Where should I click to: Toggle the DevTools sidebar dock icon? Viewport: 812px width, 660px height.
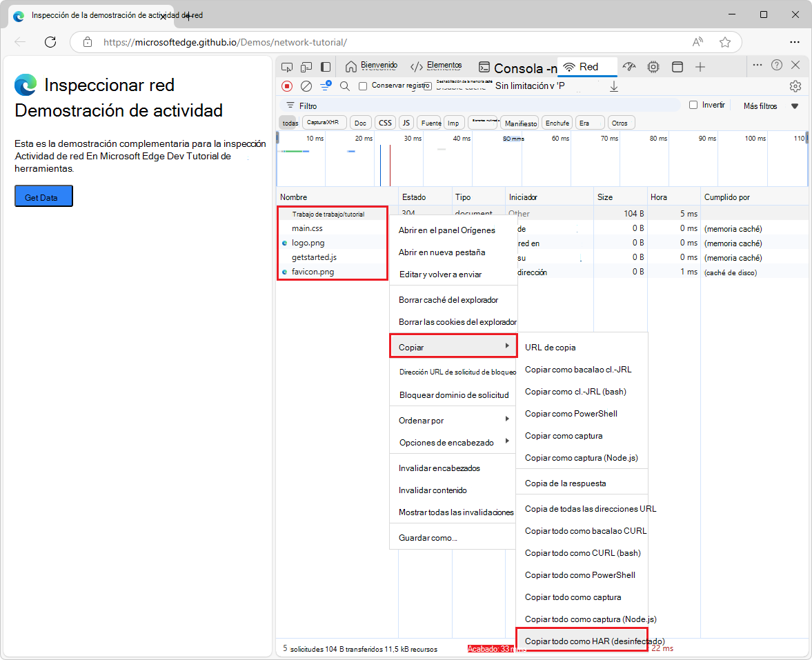point(326,67)
